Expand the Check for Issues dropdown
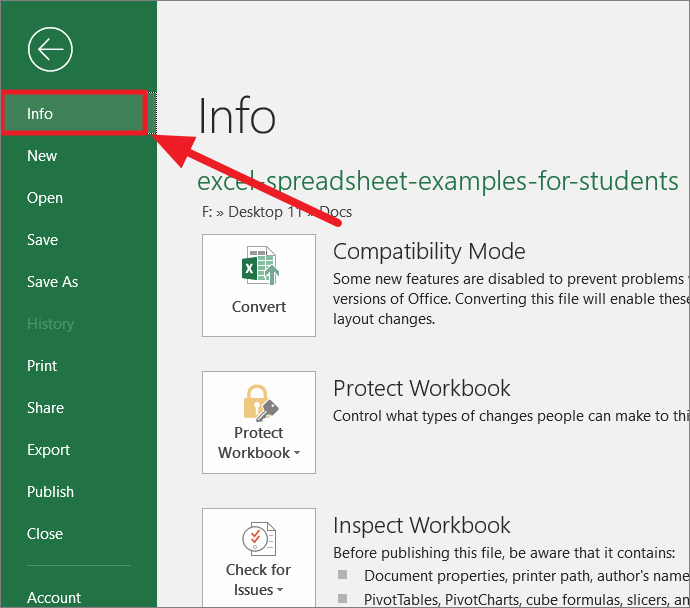The width and height of the screenshot is (690, 608). point(259,558)
